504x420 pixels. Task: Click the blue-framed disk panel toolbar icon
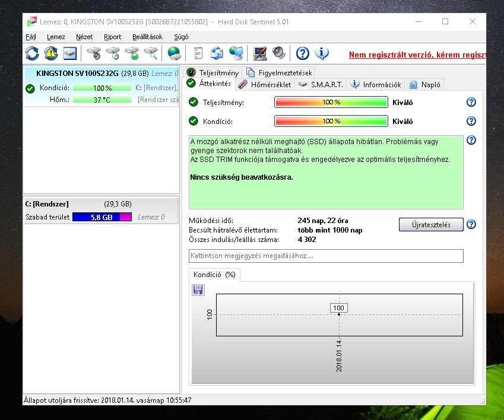(x=69, y=53)
